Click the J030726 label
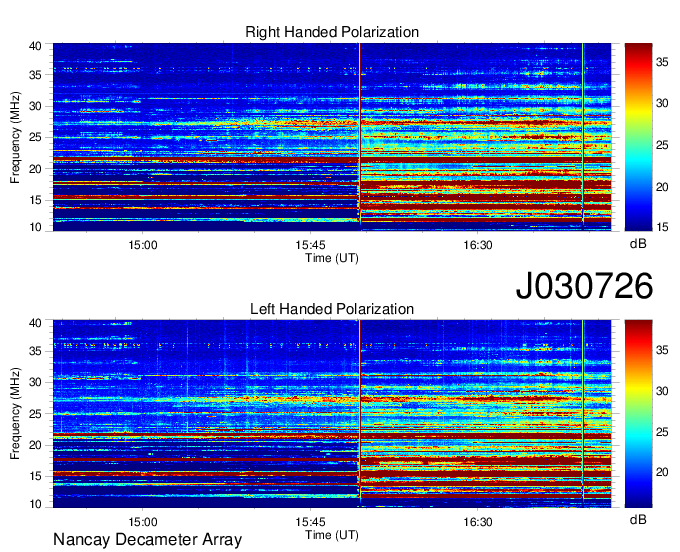Screen dimensions: 680x552 584,286
